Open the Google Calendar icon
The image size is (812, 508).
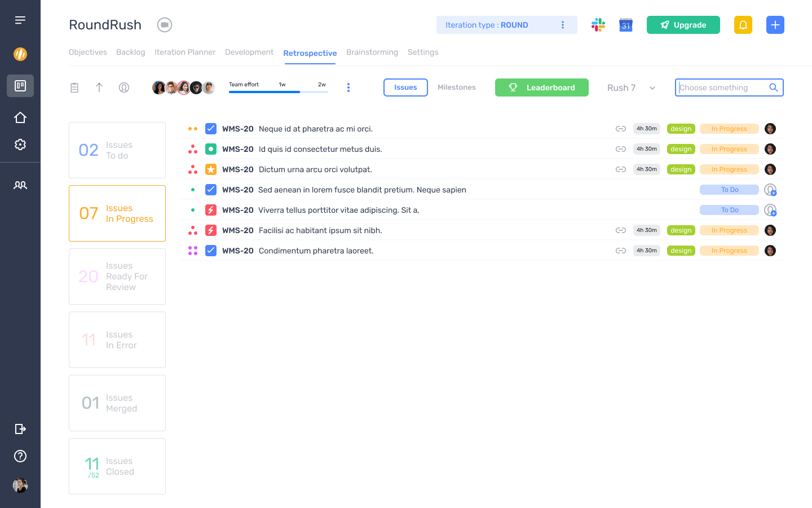click(626, 25)
